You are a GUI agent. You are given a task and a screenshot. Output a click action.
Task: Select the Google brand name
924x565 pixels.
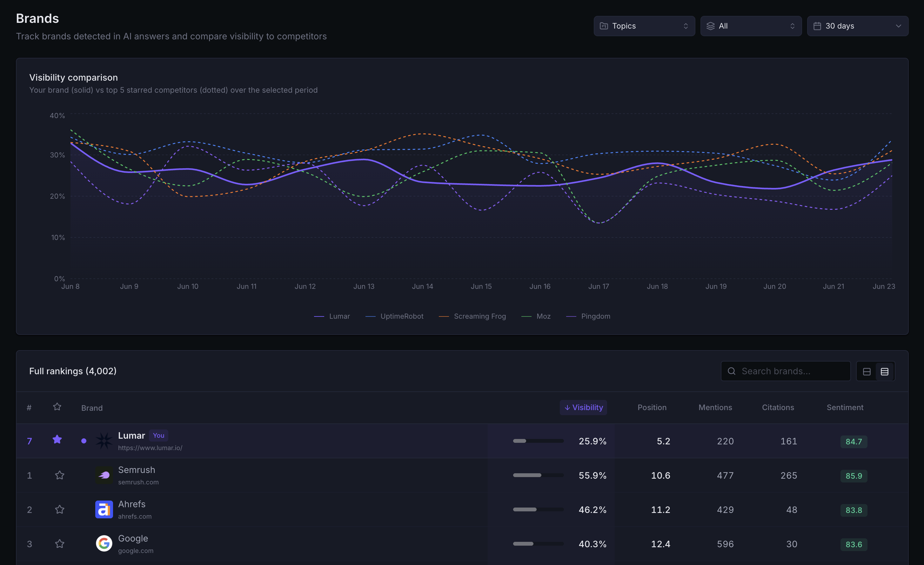click(x=133, y=539)
